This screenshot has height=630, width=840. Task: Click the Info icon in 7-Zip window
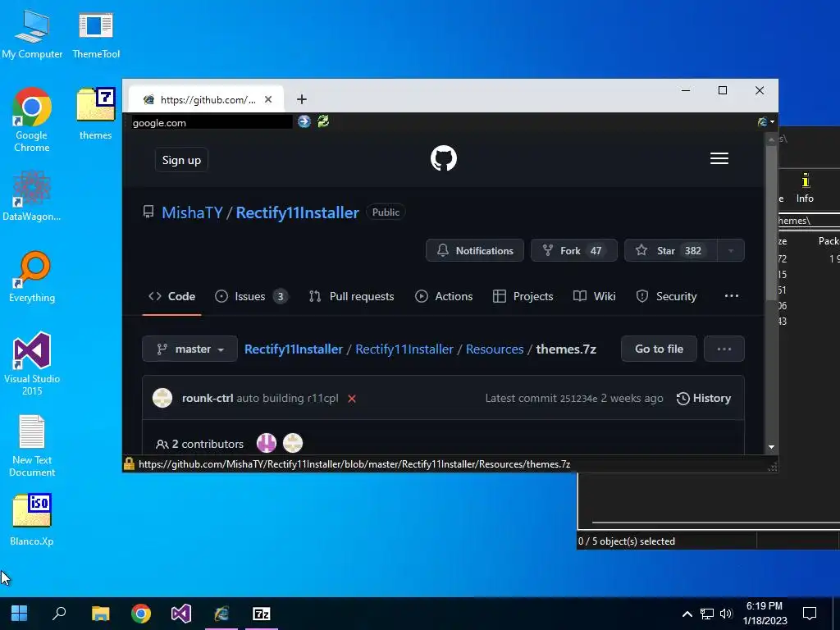[805, 188]
